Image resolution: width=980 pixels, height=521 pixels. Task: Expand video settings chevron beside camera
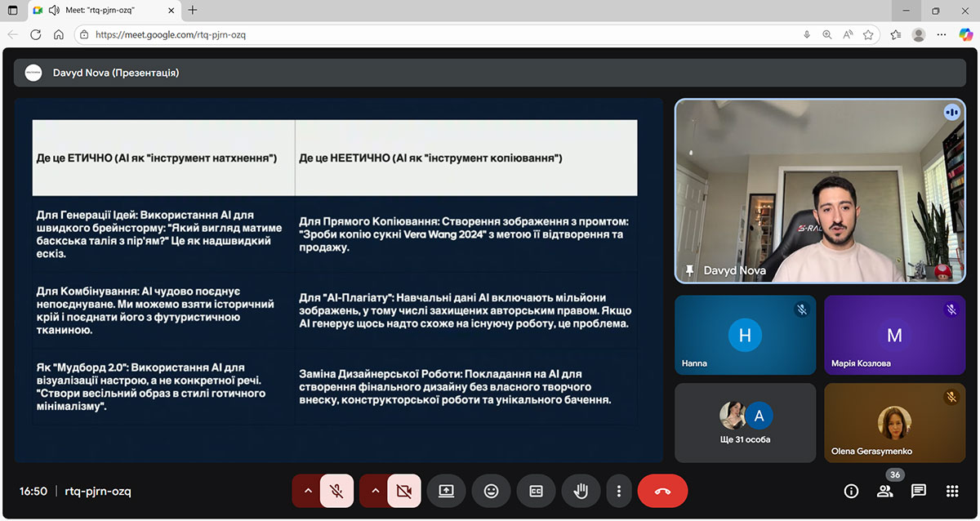coord(375,491)
